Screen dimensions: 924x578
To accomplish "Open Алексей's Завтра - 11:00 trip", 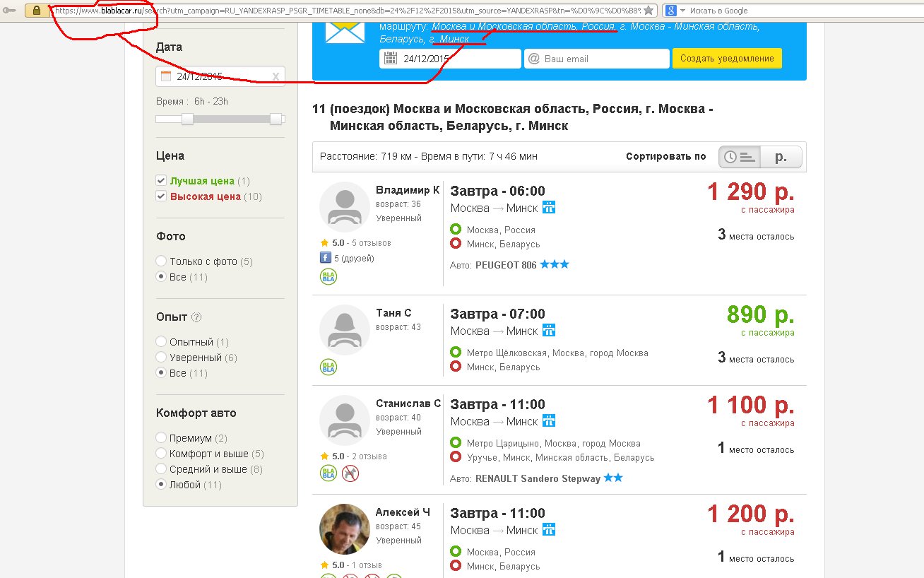I will [498, 513].
